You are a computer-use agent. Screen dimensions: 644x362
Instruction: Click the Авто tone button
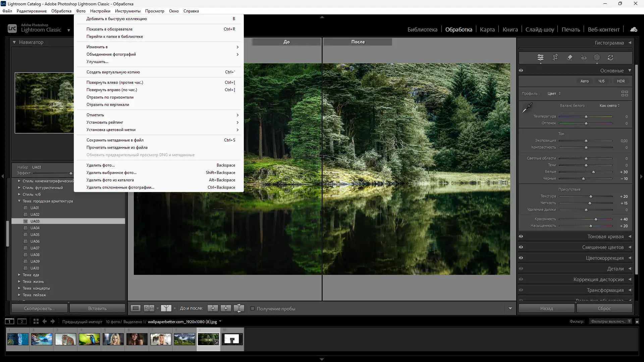click(x=584, y=81)
